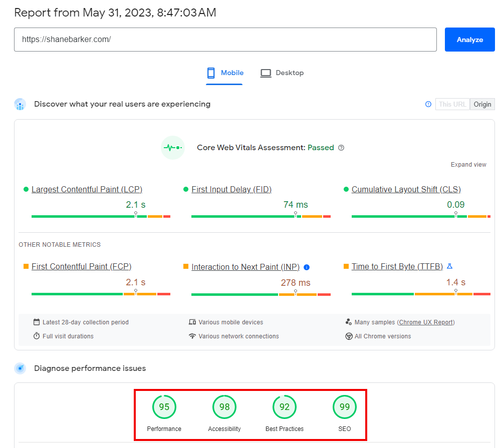
Task: Select the This URL toggle
Action: pos(452,104)
